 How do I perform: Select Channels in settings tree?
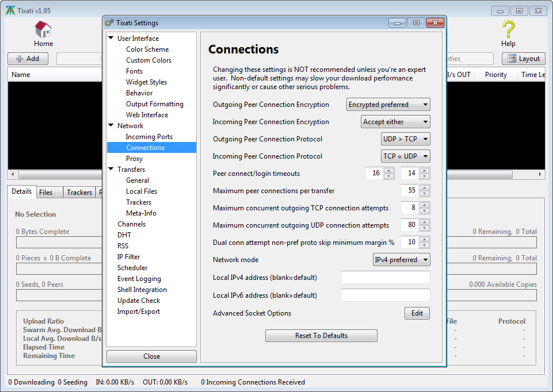(132, 224)
